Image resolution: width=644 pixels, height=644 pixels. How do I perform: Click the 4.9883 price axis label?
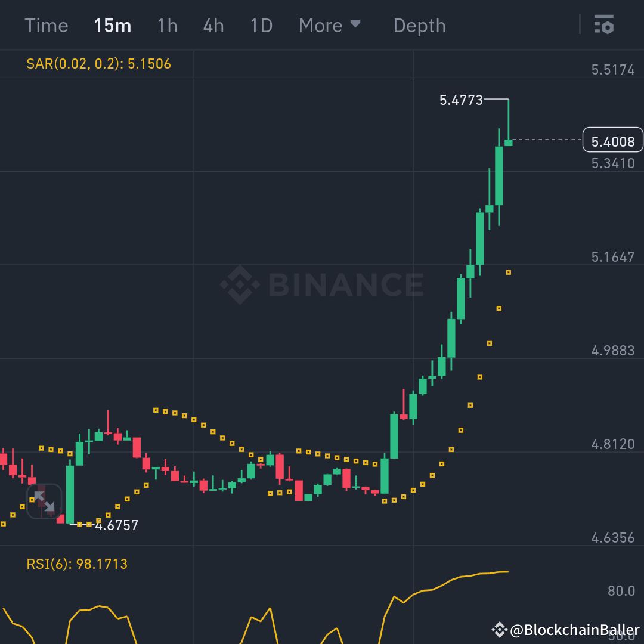[613, 351]
